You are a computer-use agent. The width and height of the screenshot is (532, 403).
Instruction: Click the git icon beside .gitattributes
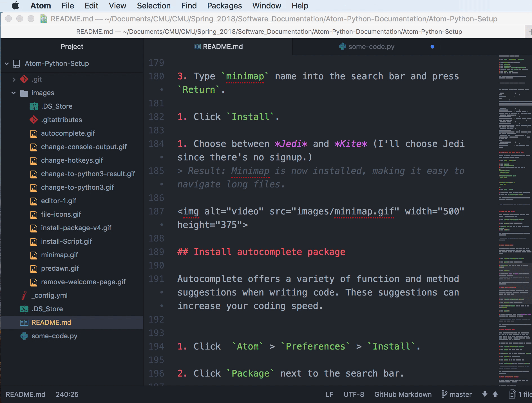(34, 120)
